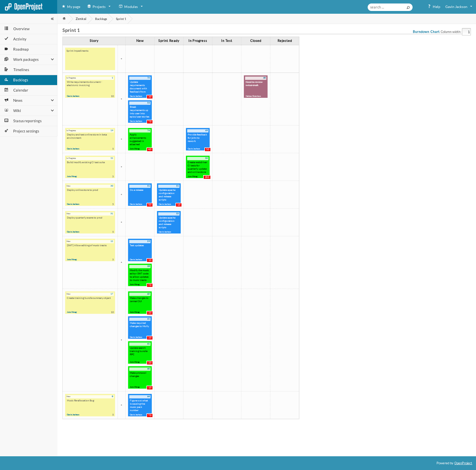The image size is (476, 470).
Task: Open the Calendar from sidebar
Action: [x=21, y=90]
